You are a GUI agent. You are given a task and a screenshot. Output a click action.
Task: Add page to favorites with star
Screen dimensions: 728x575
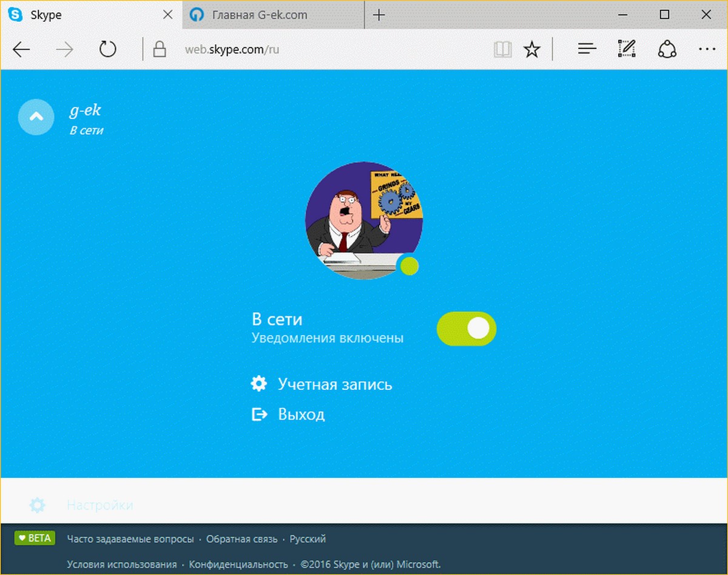[x=532, y=50]
